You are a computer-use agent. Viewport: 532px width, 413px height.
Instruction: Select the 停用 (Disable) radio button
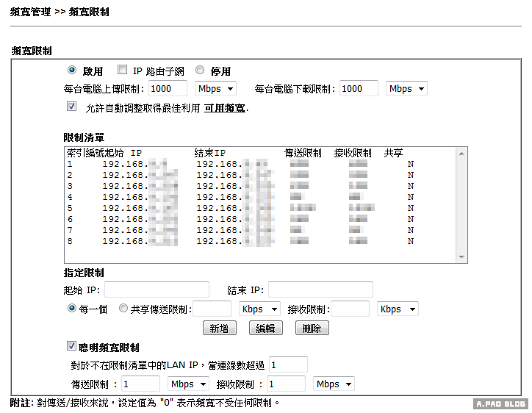200,71
